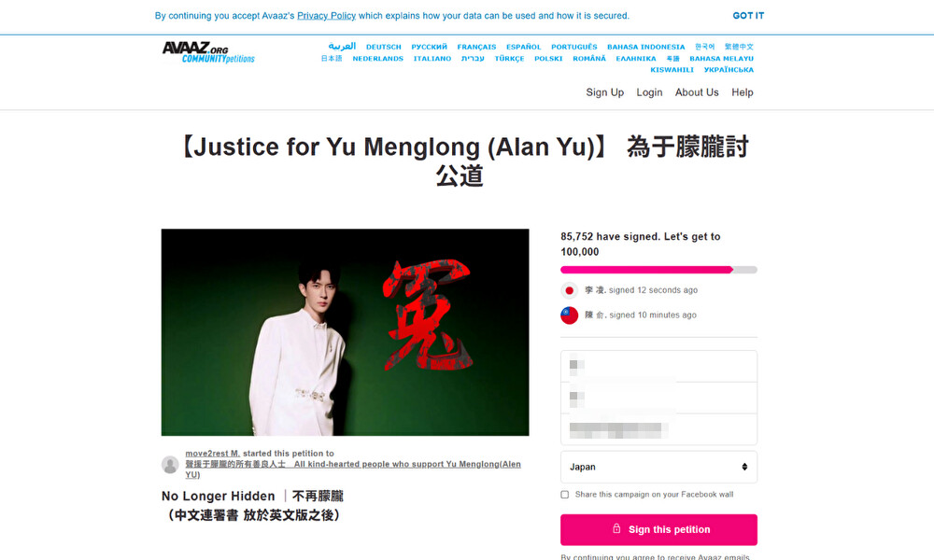Click the Taiwan flag icon beside signer
The height and width of the screenshot is (560, 934).
(x=570, y=315)
